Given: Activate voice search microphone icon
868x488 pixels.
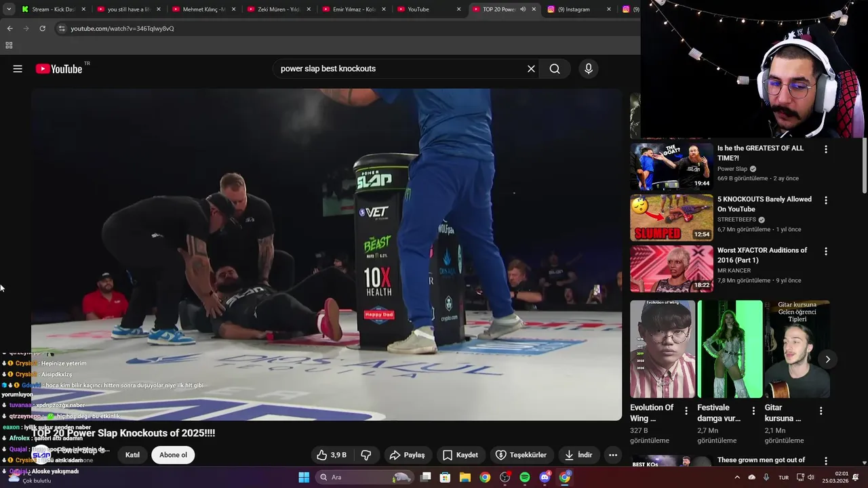Looking at the screenshot, I should (589, 68).
